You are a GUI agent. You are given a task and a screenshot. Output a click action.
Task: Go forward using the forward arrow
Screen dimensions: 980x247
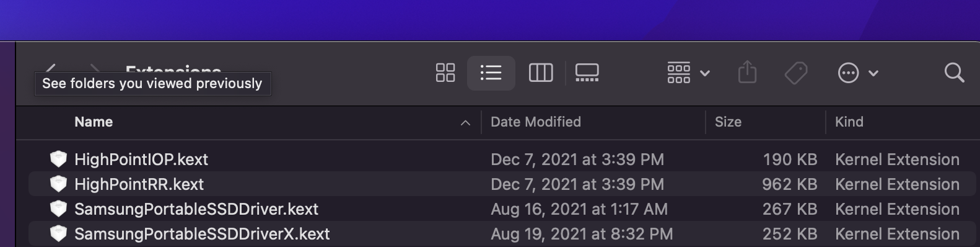tap(95, 67)
